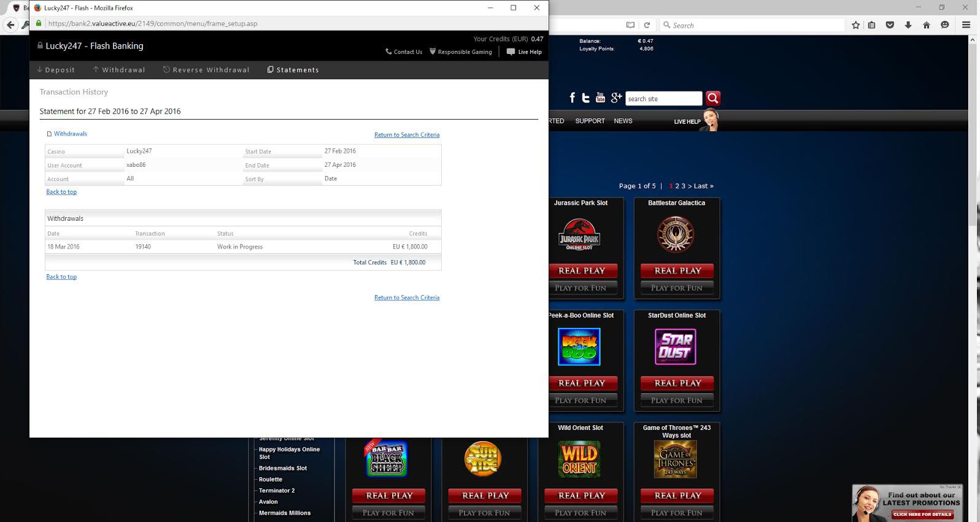Screen dimensions: 980x522
Task: Go to Firefox Home page icon
Action: [x=927, y=25]
